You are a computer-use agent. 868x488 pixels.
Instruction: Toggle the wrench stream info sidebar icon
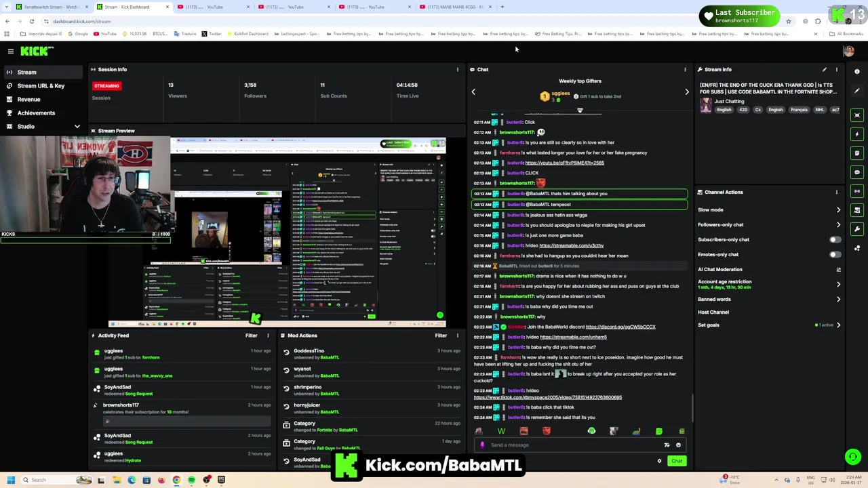coord(857,229)
